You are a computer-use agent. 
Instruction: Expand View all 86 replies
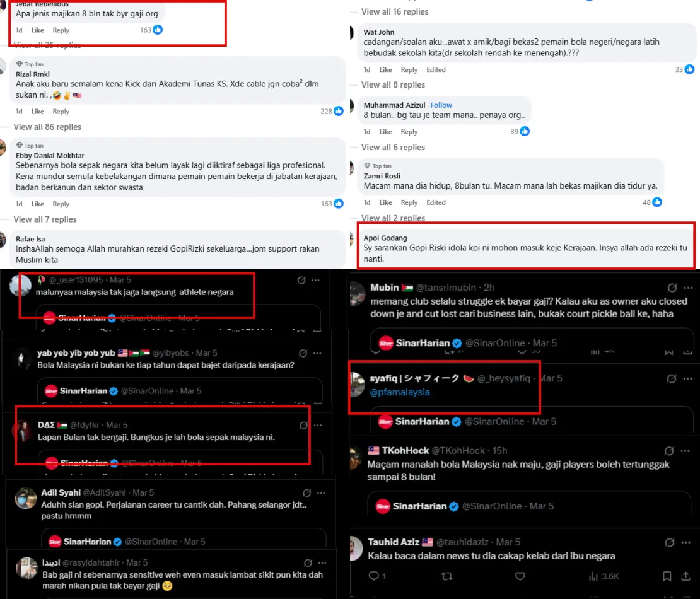click(47, 127)
